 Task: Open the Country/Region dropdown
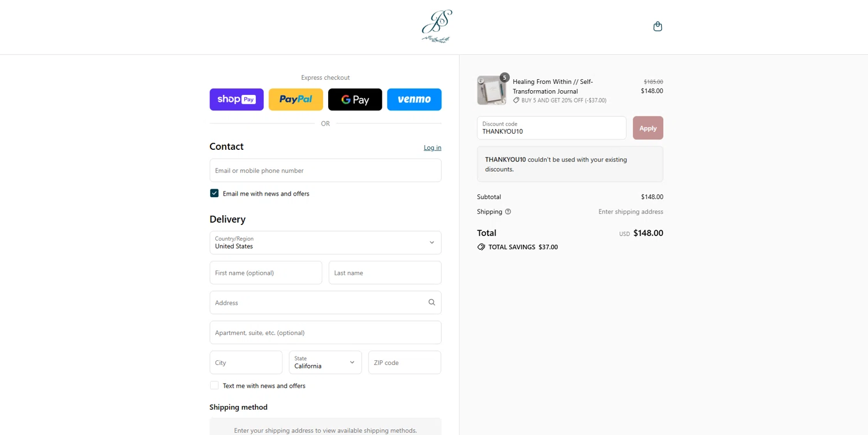(325, 242)
